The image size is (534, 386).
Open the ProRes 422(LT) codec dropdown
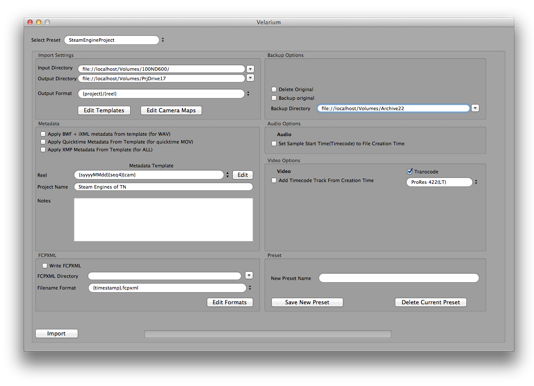pos(440,182)
